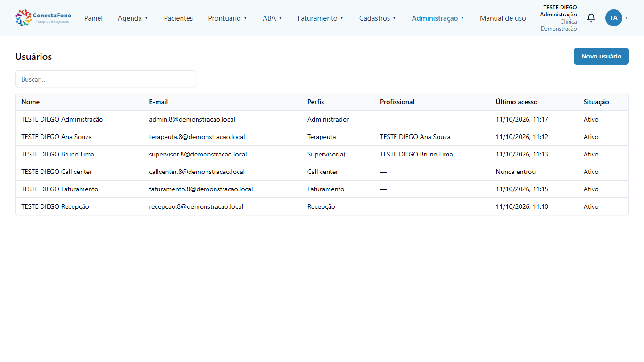Screen dimensions: 644x362
Task: Click the Administrador profile cell
Action: pos(328,119)
